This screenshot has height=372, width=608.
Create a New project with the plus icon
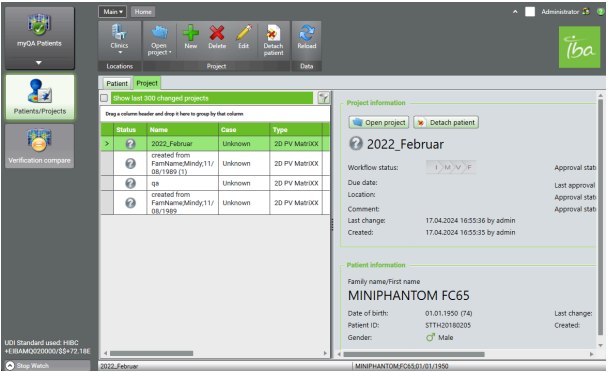tap(190, 37)
